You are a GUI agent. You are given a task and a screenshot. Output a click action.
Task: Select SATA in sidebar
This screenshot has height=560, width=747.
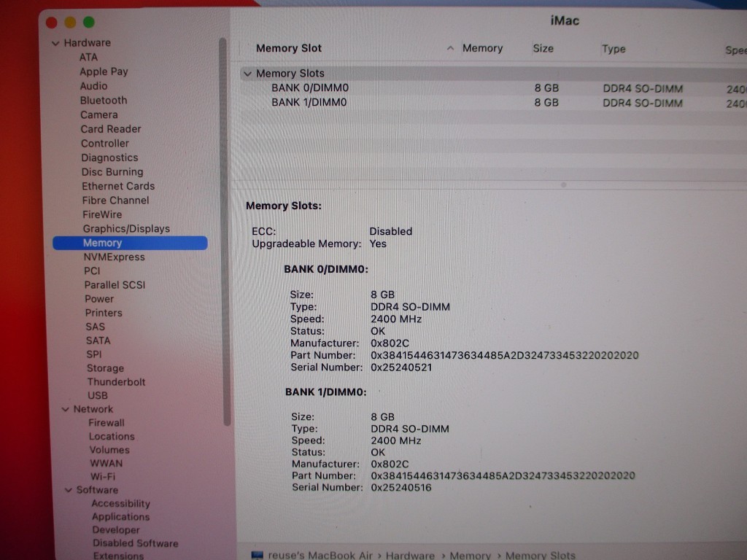tap(98, 341)
